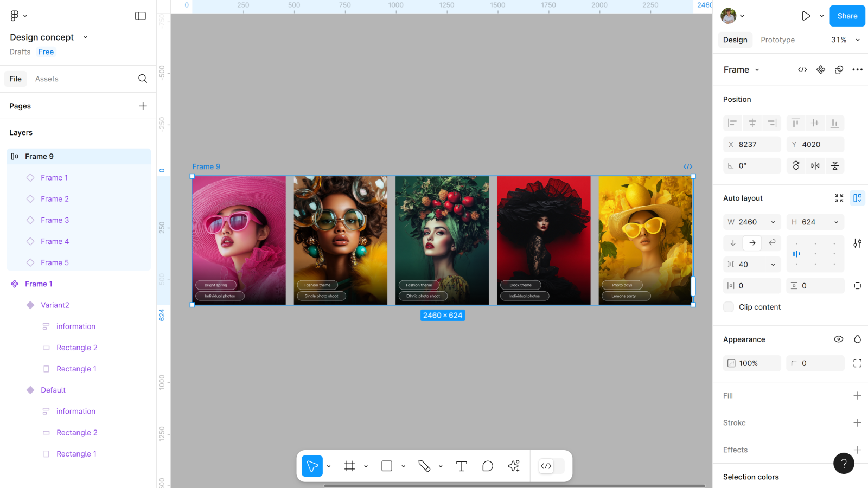Open the width sizing dropdown

pos(773,222)
